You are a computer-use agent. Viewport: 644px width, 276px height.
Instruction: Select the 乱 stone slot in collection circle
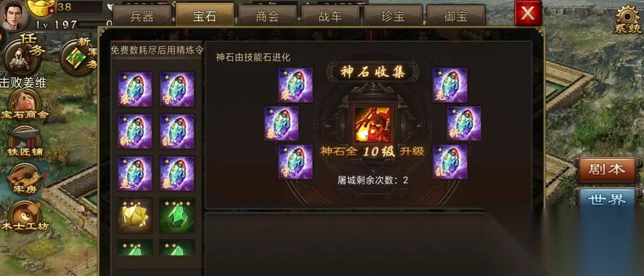450,162
